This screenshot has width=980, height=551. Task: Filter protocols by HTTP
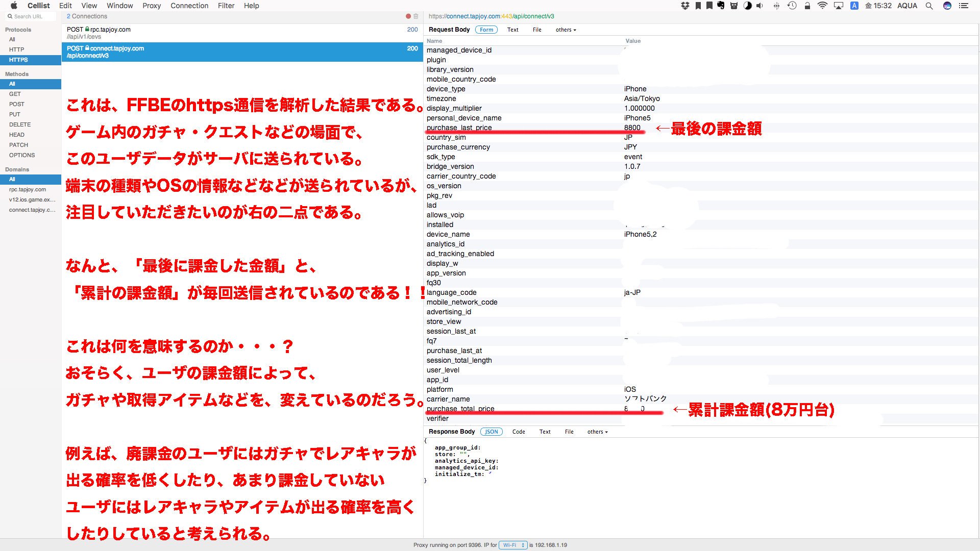point(31,49)
